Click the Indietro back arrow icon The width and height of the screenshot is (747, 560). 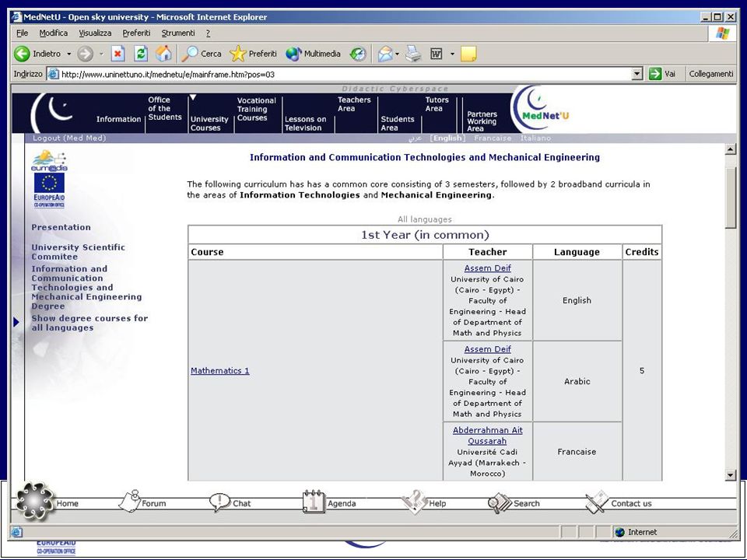point(22,54)
